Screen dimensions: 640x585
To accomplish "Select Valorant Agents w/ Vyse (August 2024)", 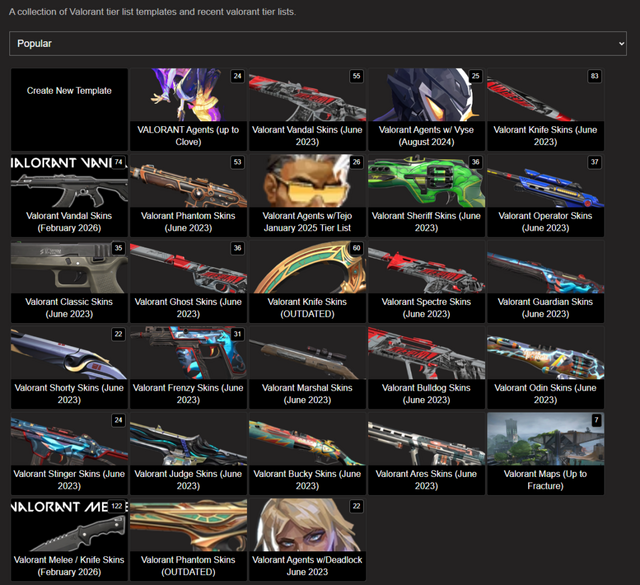I will [427, 109].
